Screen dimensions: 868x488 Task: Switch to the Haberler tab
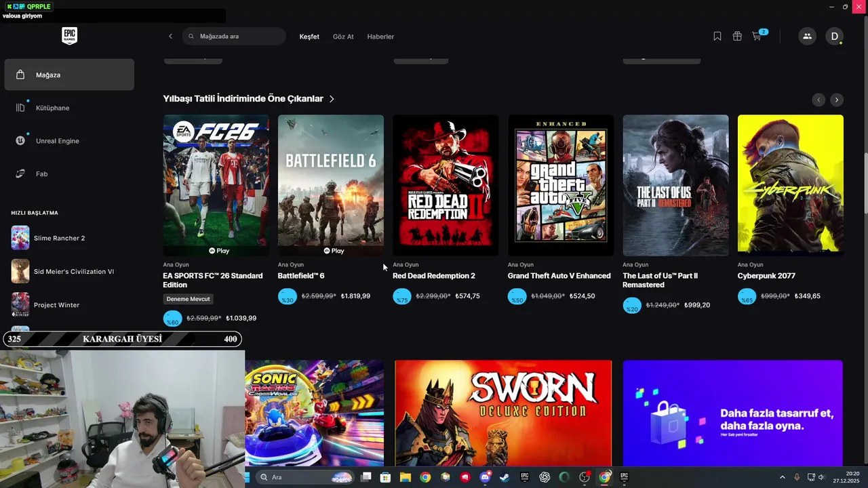[x=380, y=37]
